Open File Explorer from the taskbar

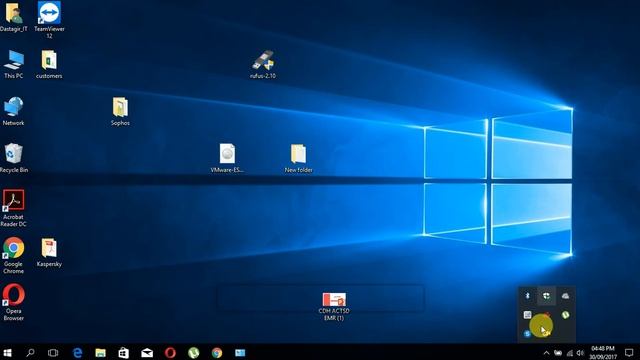point(100,353)
